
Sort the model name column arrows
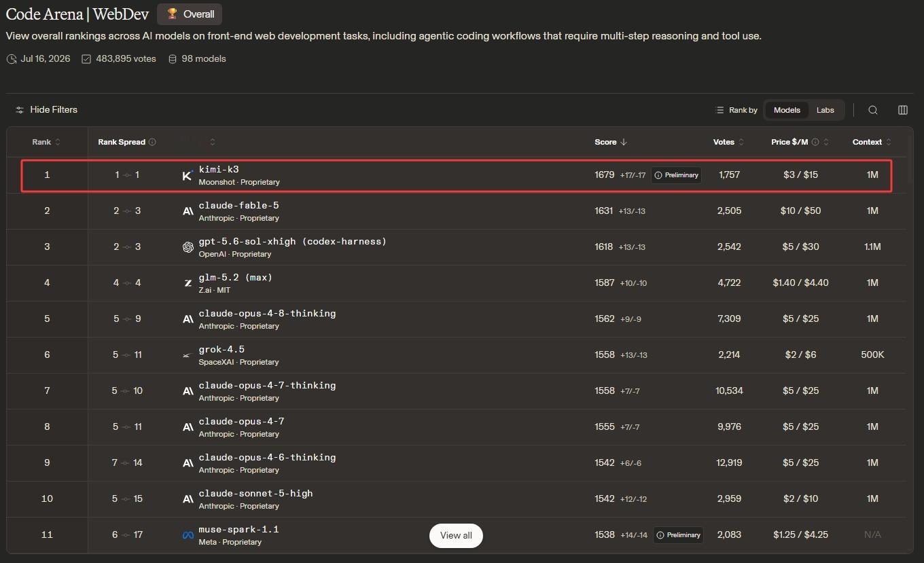tap(213, 142)
